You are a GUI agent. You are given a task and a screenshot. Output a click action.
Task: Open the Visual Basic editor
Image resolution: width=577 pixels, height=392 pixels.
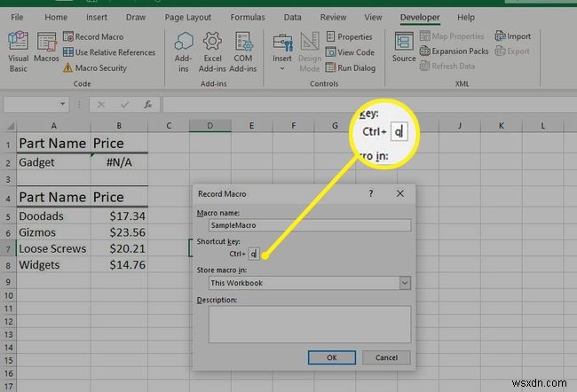(18, 51)
